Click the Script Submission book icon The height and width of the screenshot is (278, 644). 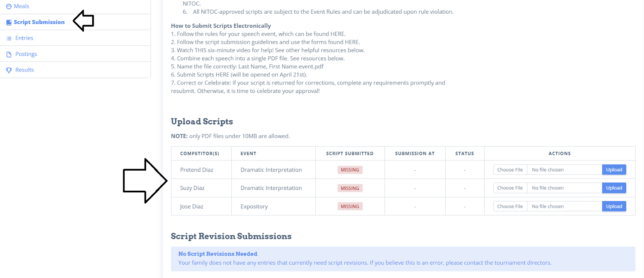coord(9,22)
